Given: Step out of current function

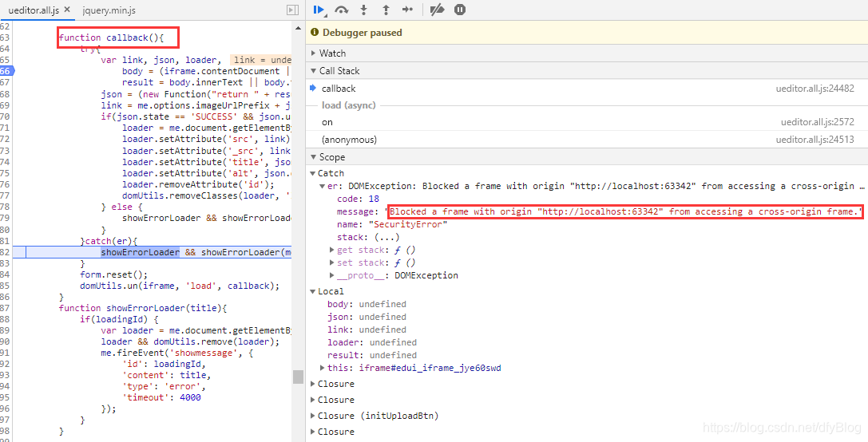Looking at the screenshot, I should [386, 10].
